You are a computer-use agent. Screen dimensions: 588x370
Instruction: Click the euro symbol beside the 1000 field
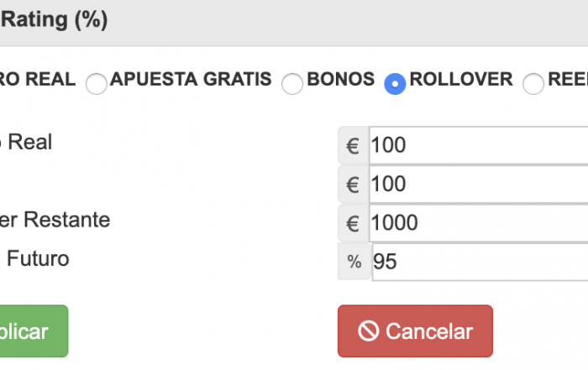click(x=353, y=224)
